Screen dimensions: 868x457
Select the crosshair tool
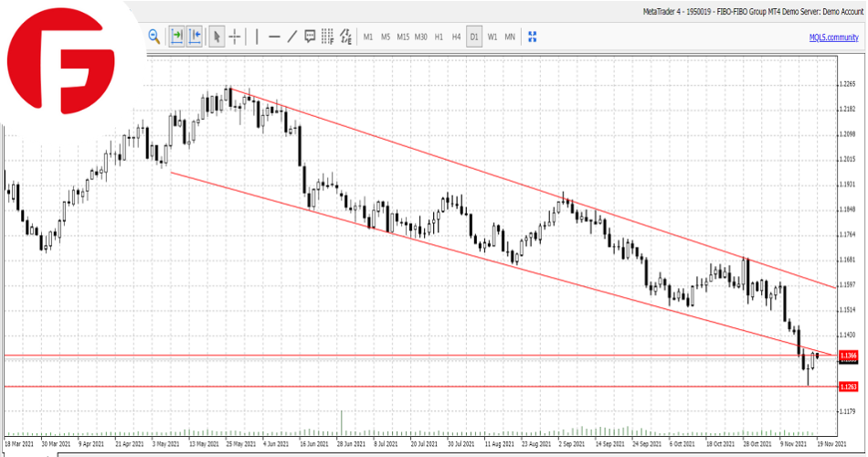pyautogui.click(x=236, y=37)
